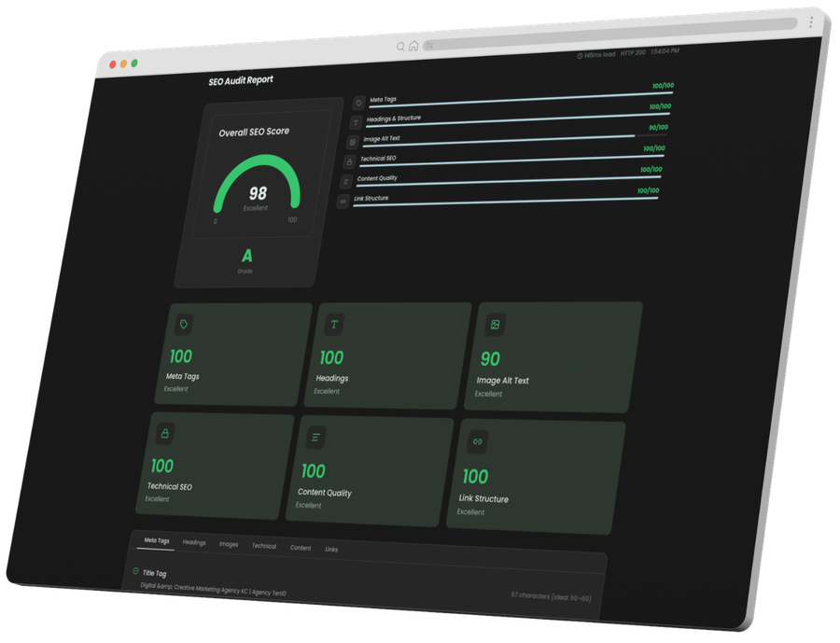Click the 'Title Tag' label
The width and height of the screenshot is (840, 643).
[154, 573]
